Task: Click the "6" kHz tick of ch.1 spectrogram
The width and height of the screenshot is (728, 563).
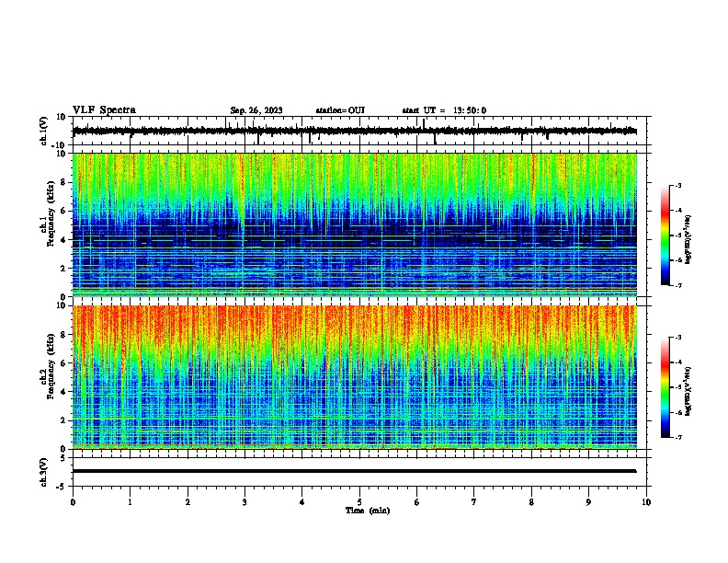Action: [64, 211]
